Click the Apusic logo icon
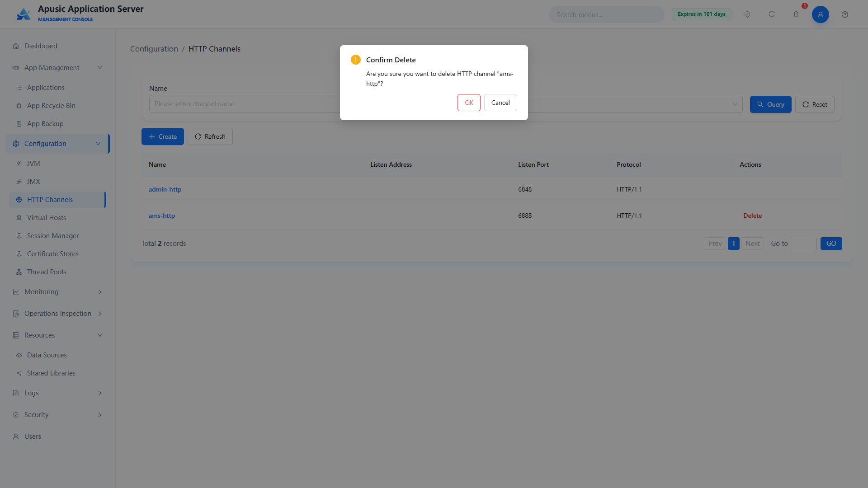Viewport: 868px width, 488px height. click(24, 14)
